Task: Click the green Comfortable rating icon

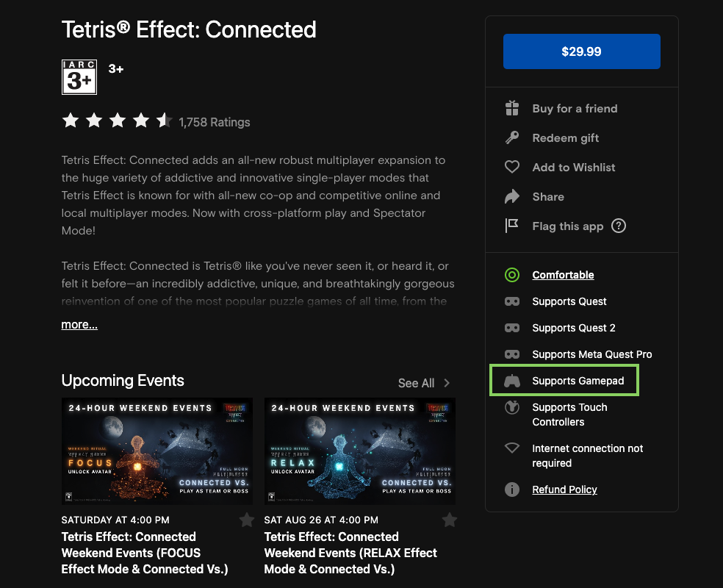Action: 512,275
